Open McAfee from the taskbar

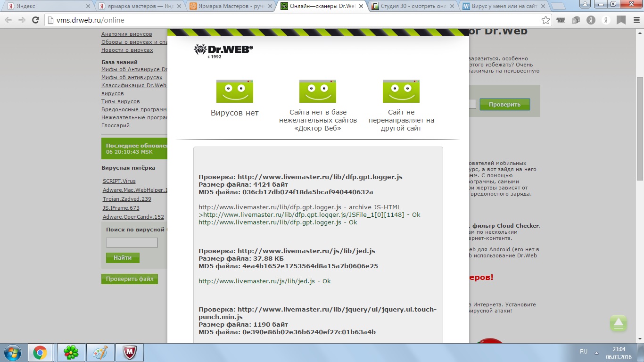(129, 352)
